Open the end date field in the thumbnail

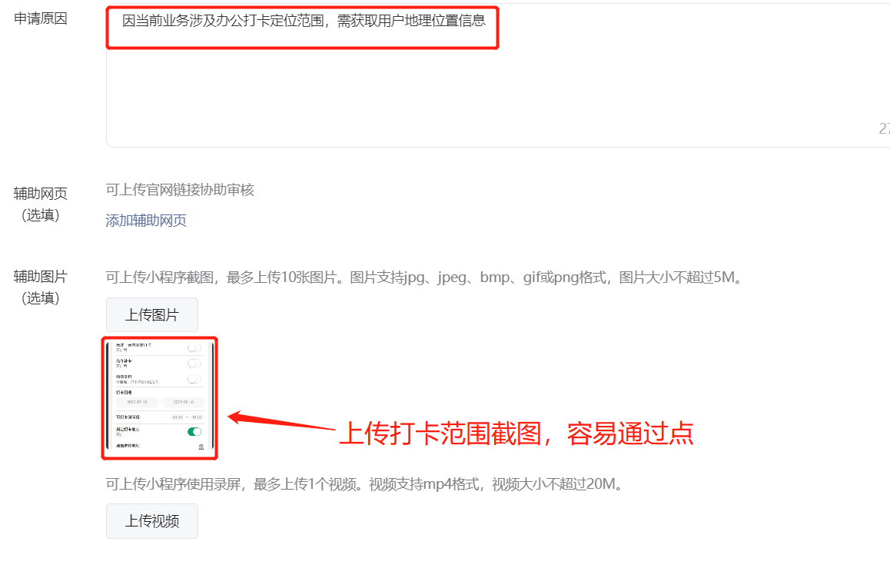[x=184, y=402]
